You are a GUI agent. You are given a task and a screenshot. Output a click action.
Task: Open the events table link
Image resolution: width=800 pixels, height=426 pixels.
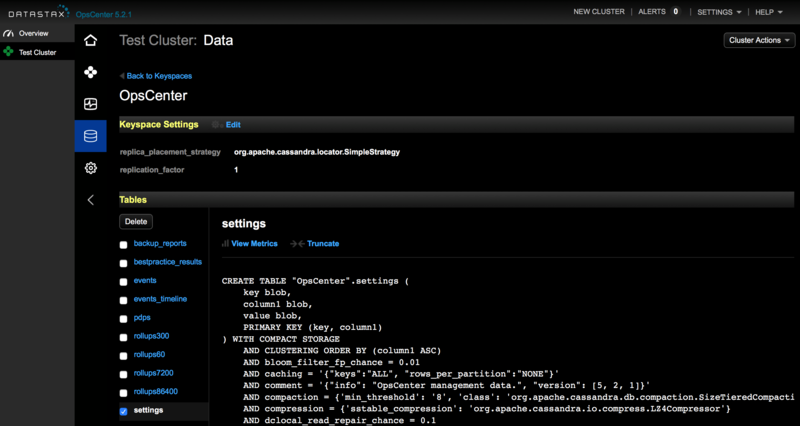point(145,281)
